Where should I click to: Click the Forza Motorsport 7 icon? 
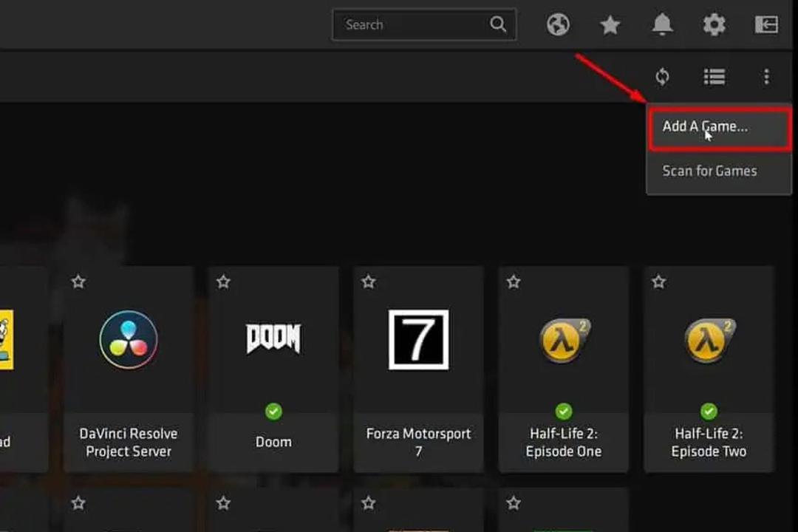[418, 340]
